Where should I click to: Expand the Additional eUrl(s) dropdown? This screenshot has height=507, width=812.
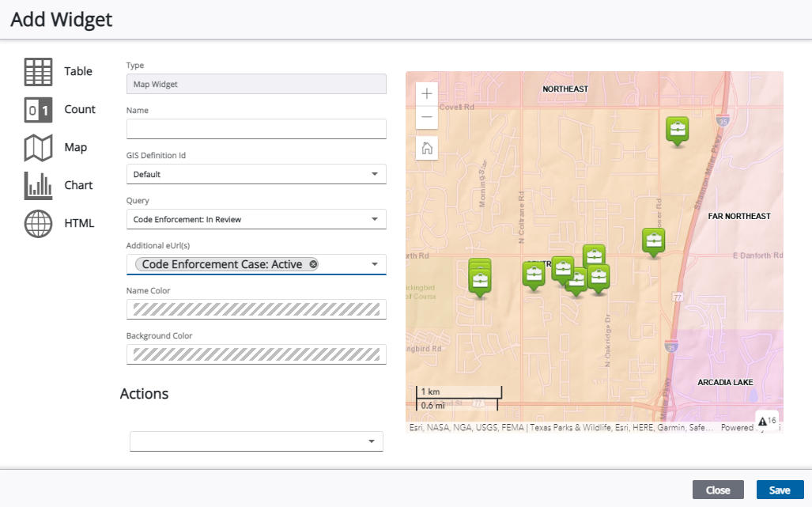376,263
